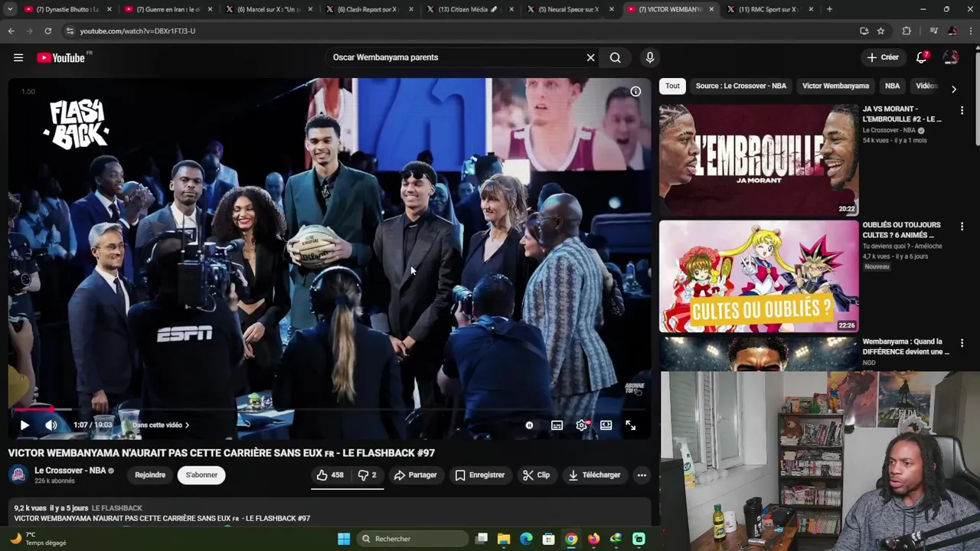Run search with the magnifier button
This screenshot has width=980, height=551.
tap(615, 57)
